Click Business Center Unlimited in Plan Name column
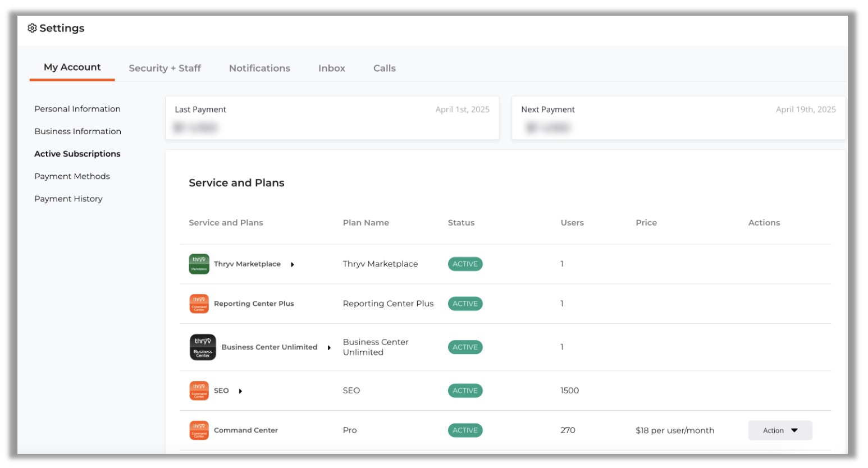868x468 pixels. coord(376,347)
